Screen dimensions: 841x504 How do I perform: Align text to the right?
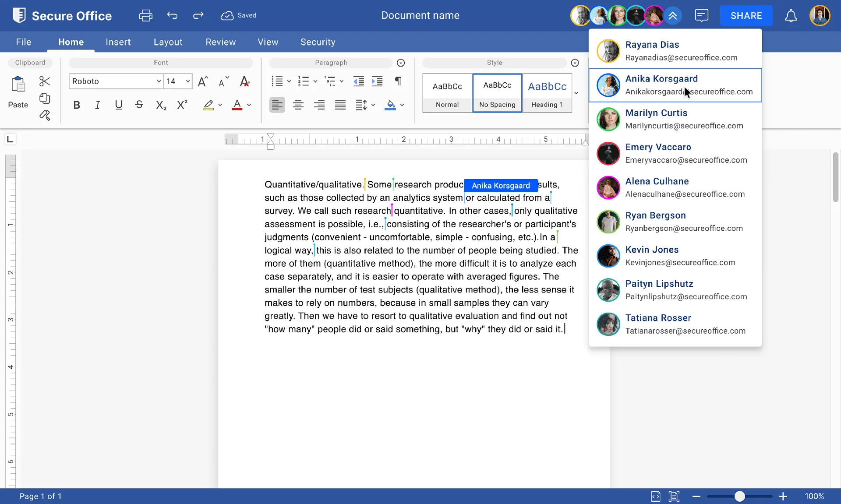[x=319, y=105]
